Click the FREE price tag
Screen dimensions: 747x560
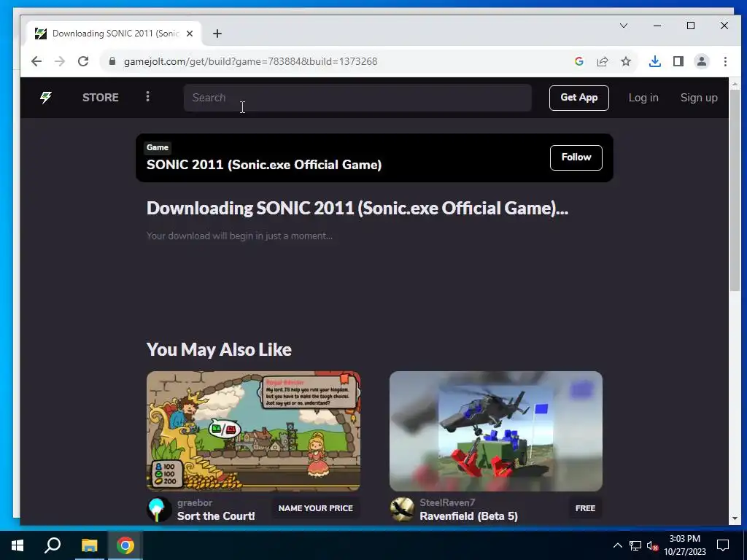[585, 508]
